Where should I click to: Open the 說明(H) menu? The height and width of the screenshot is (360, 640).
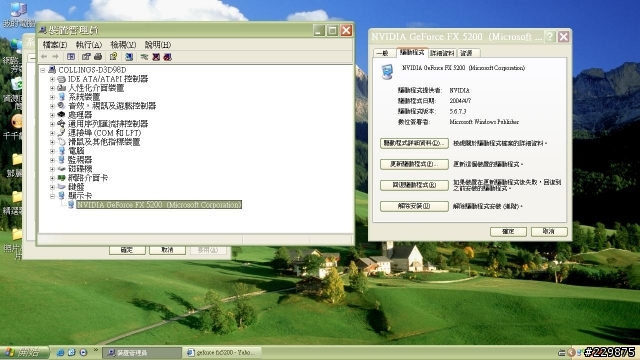click(x=158, y=44)
